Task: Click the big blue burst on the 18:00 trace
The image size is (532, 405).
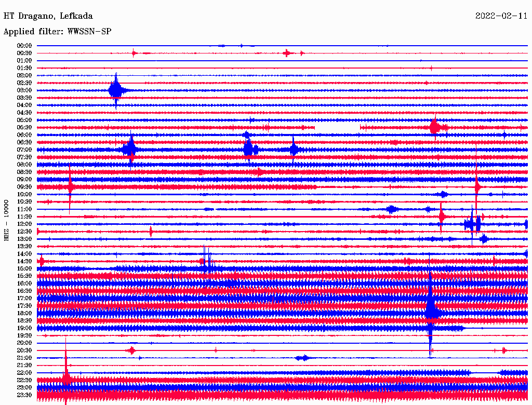Action: (431, 310)
